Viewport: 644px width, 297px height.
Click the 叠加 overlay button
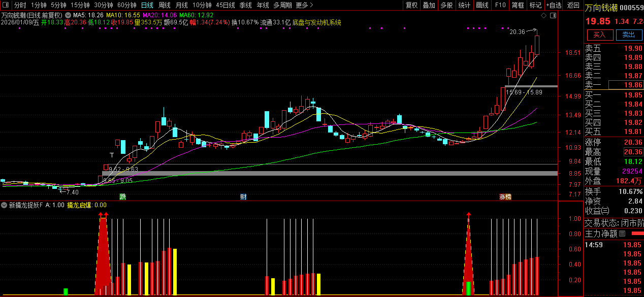click(429, 5)
